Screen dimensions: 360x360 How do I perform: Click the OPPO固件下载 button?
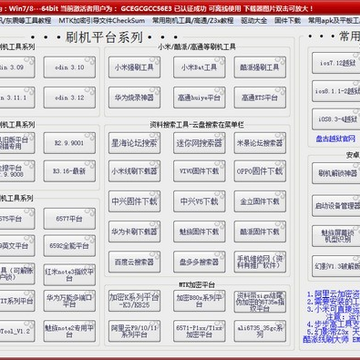(x=260, y=171)
